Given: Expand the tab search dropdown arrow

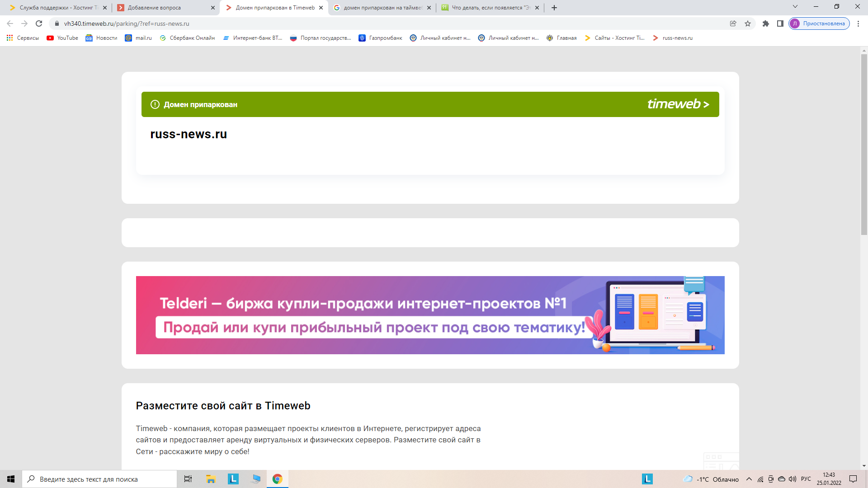Looking at the screenshot, I should coord(795,7).
